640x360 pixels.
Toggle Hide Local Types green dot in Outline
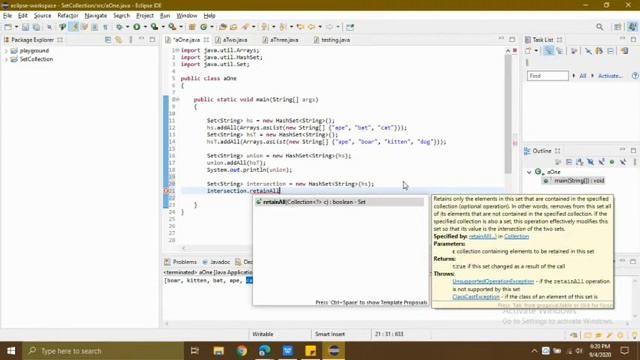click(x=612, y=162)
